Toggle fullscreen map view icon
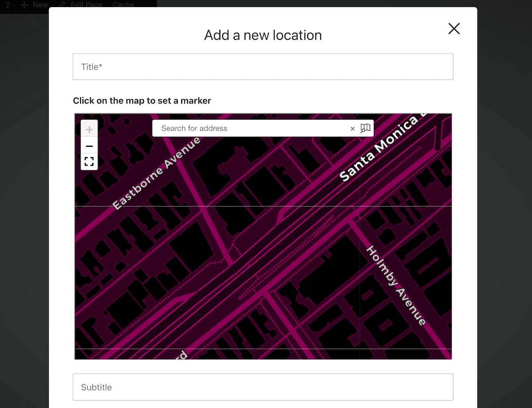Image resolution: width=532 pixels, height=408 pixels. tap(89, 162)
